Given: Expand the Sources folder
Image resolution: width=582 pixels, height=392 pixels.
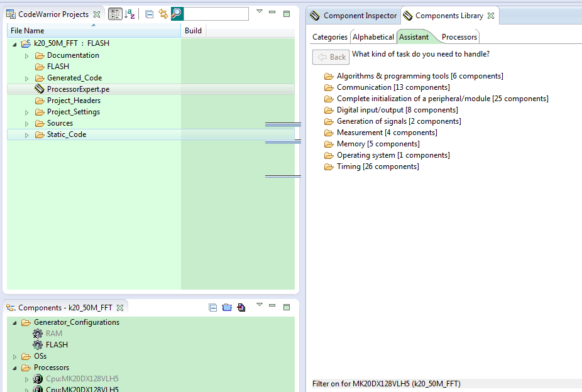Looking at the screenshot, I should tap(27, 124).
